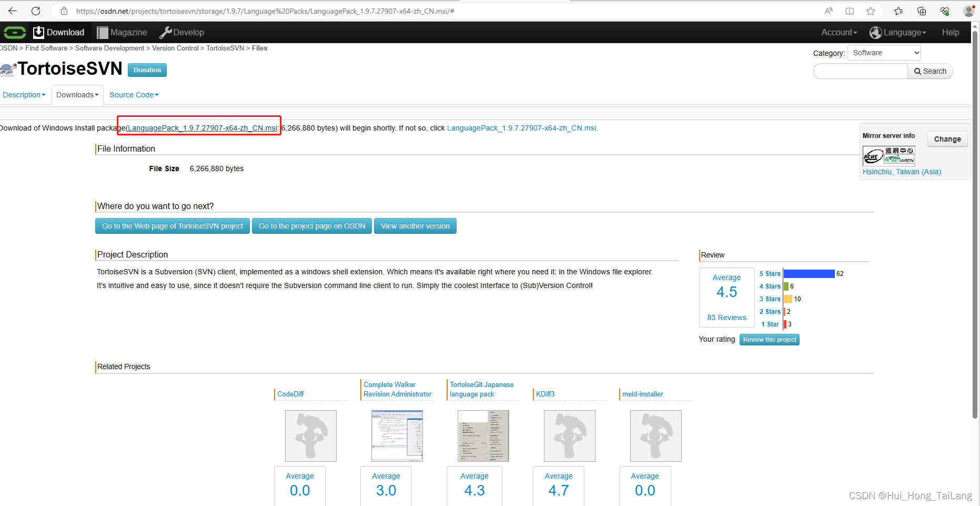The width and height of the screenshot is (980, 506).
Task: Open TortoiseGit Japanese language pack link
Action: (481, 389)
